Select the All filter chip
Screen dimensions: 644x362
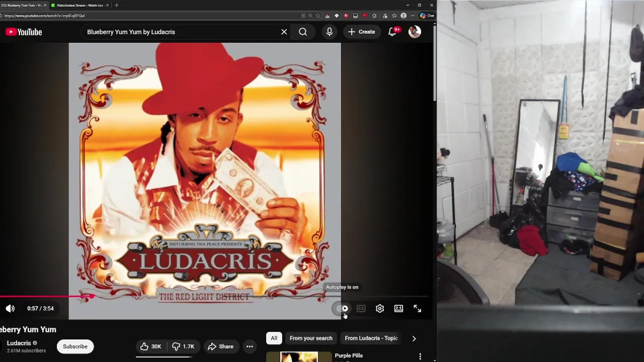[274, 338]
